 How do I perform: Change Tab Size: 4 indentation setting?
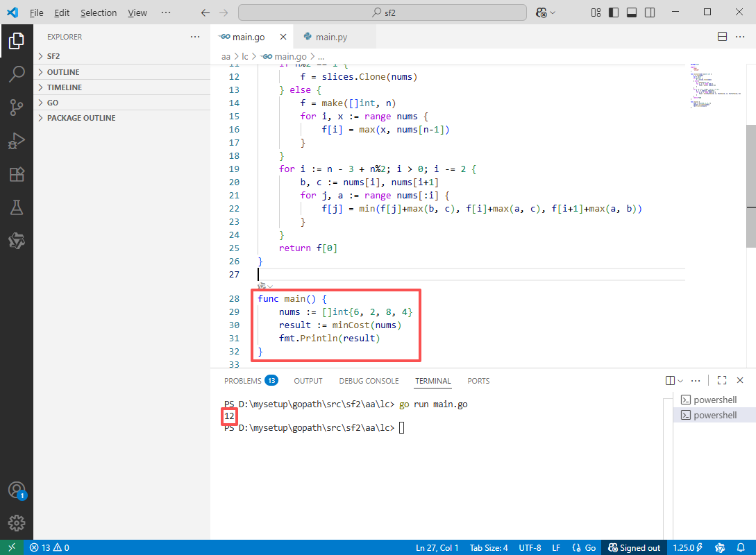tap(489, 548)
